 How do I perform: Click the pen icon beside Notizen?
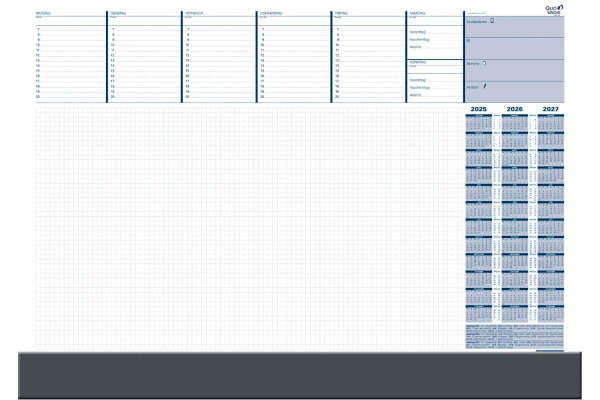(x=484, y=86)
